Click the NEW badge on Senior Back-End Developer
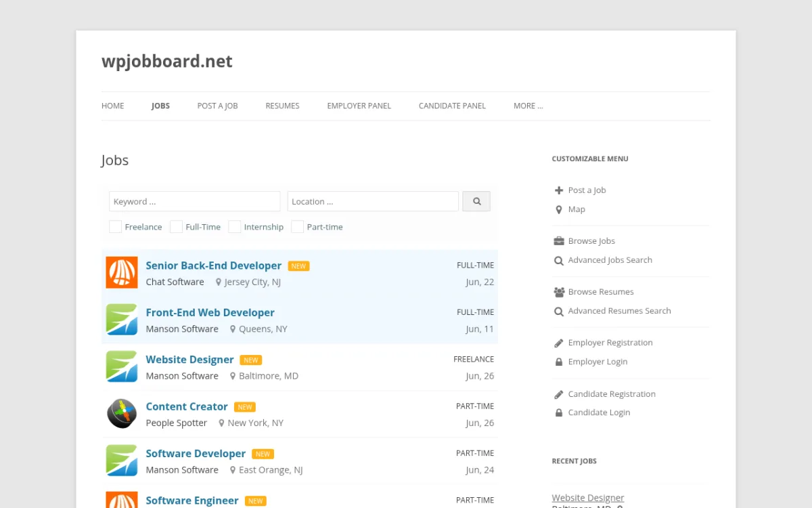 pyautogui.click(x=298, y=266)
